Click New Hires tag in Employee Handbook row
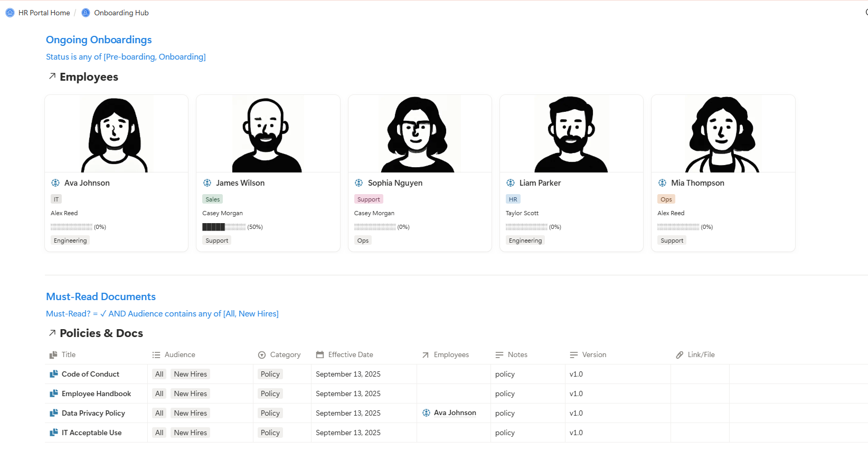Viewport: 868px width, 461px height. [x=191, y=393]
